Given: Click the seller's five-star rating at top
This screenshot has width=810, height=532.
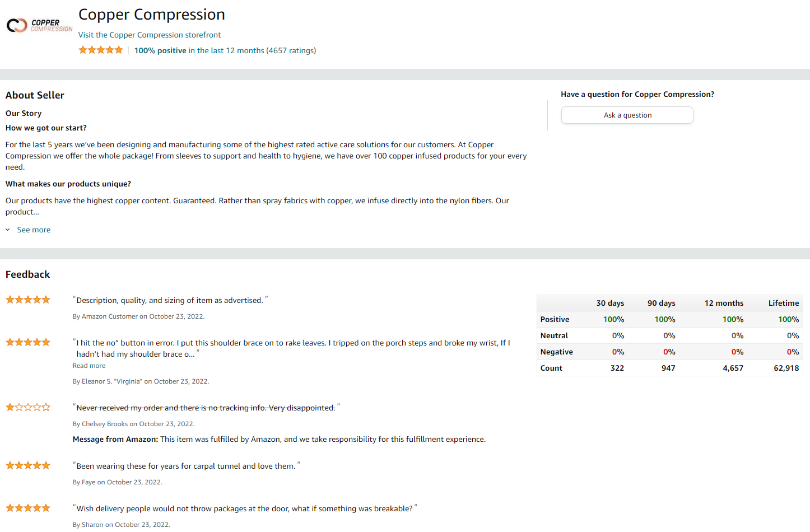Looking at the screenshot, I should (101, 50).
